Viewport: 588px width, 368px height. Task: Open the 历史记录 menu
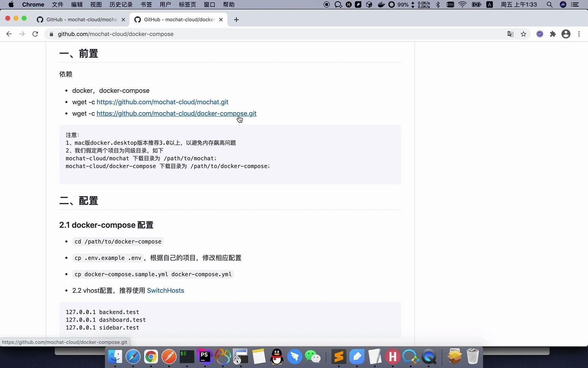(121, 4)
